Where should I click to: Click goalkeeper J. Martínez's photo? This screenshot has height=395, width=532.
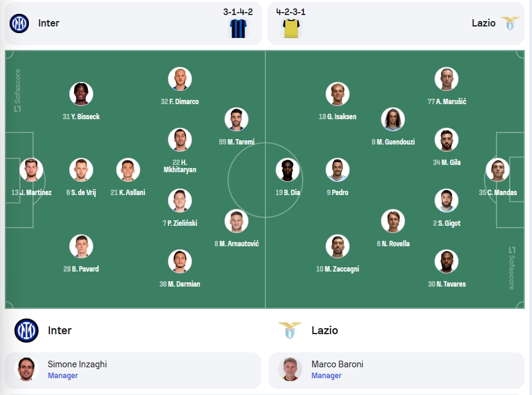pos(31,170)
